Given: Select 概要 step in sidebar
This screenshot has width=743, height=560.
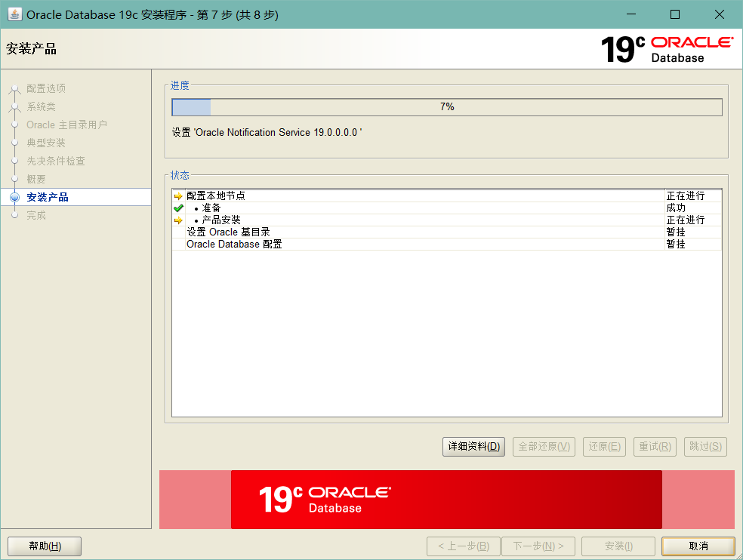Looking at the screenshot, I should (x=36, y=179).
